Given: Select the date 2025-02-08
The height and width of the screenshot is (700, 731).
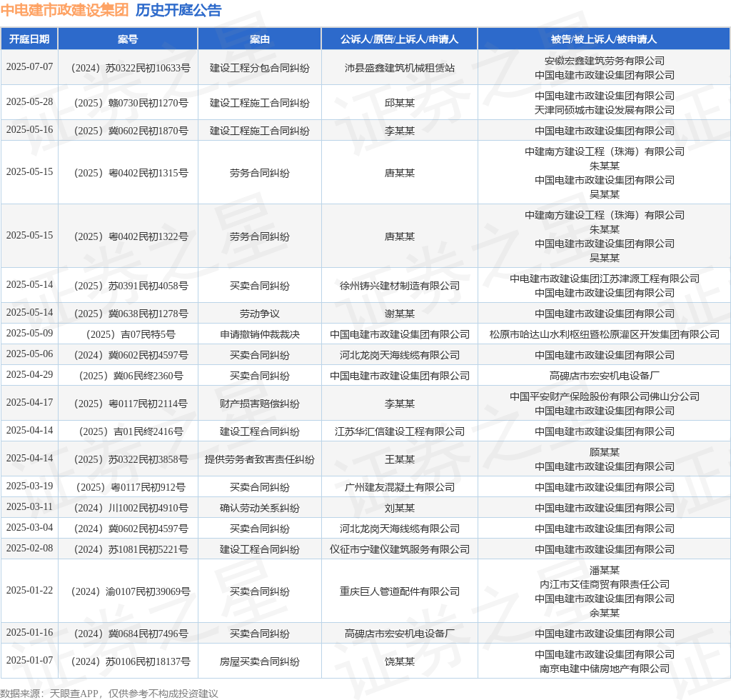Looking at the screenshot, I should [29, 548].
